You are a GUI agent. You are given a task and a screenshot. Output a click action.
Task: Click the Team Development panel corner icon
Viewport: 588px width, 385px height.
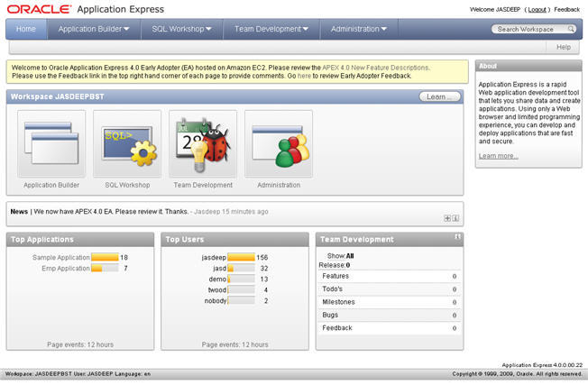(457, 236)
